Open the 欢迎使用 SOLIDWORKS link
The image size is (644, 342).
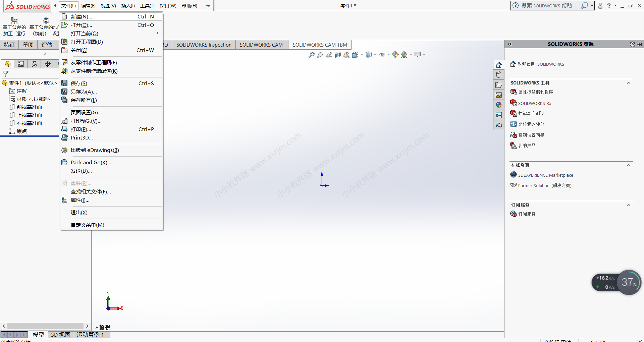pos(541,64)
